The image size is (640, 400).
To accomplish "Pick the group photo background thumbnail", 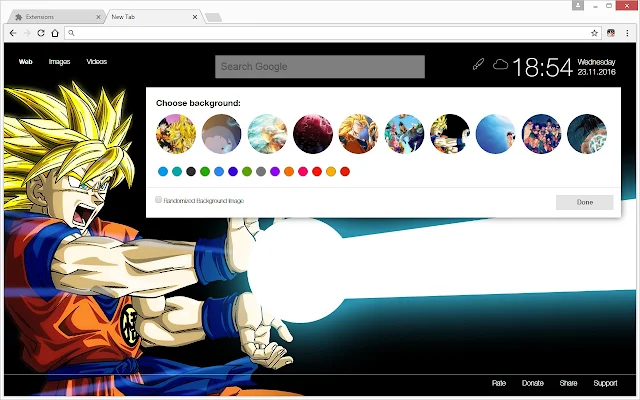I will pyautogui.click(x=541, y=134).
